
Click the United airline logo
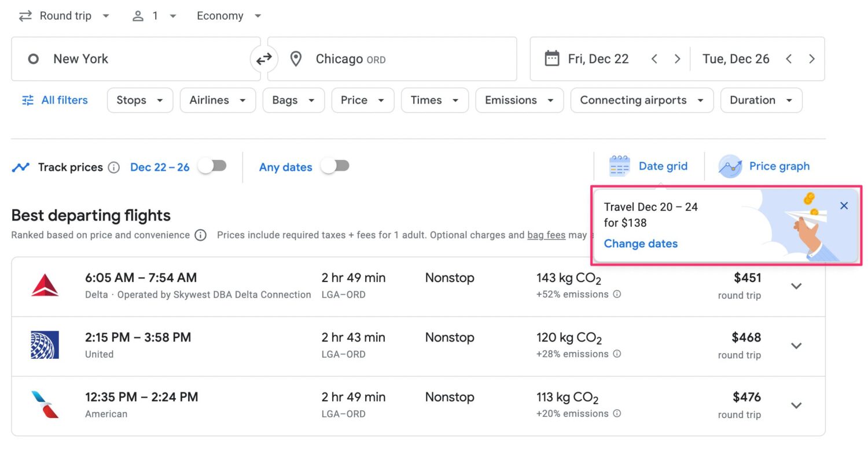(x=45, y=344)
